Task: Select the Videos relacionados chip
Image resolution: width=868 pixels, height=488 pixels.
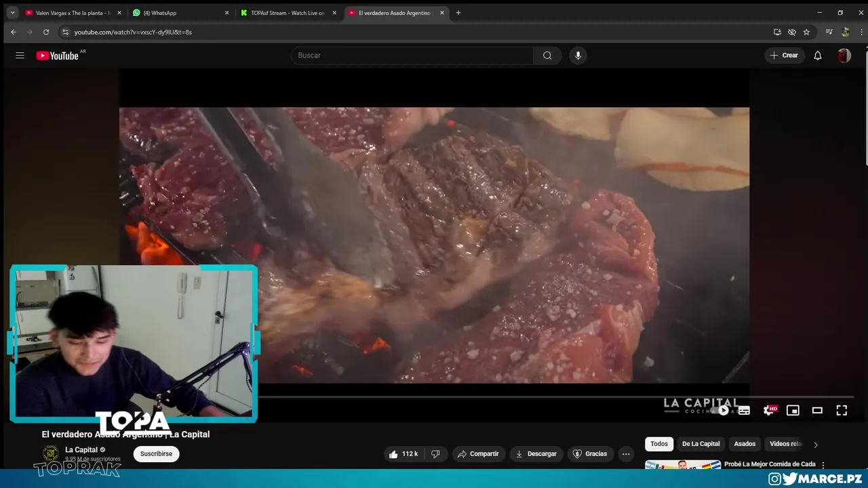Action: [785, 444]
